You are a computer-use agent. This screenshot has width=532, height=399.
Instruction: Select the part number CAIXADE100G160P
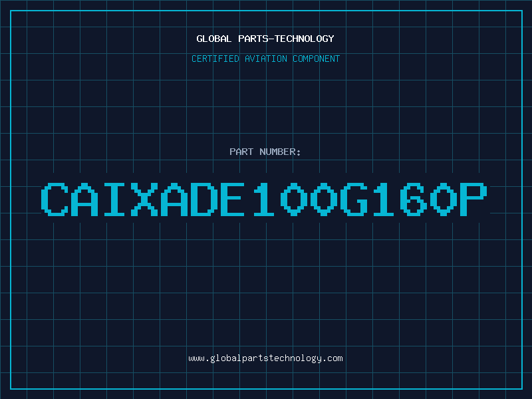(264, 199)
